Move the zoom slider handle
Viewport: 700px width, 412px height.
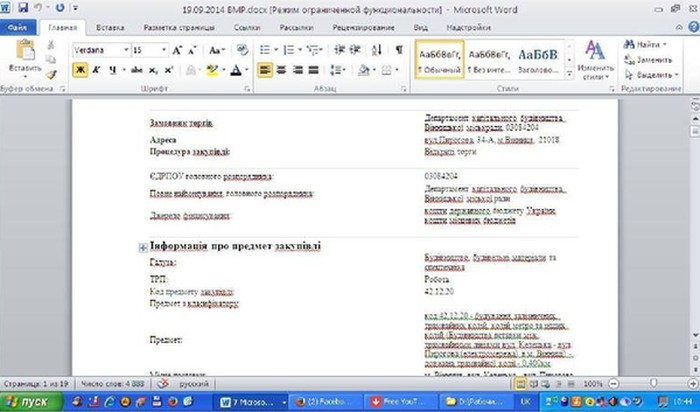click(653, 383)
